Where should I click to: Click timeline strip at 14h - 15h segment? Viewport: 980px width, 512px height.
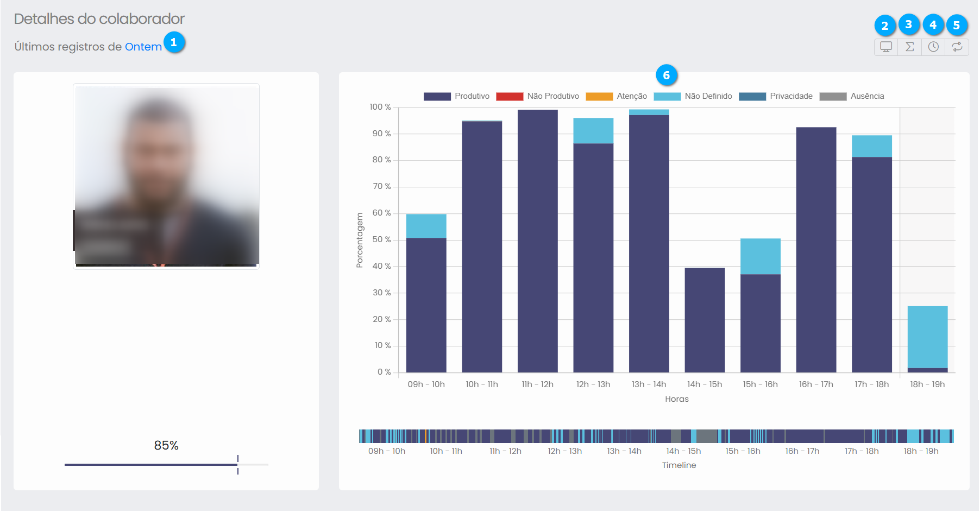(x=683, y=437)
